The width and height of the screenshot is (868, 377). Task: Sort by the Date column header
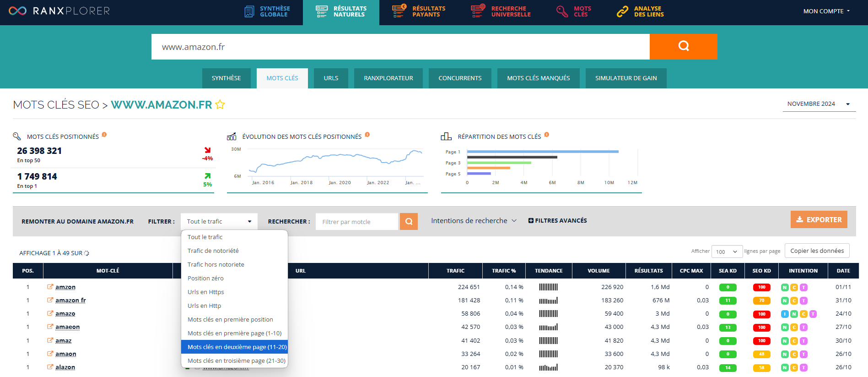[x=843, y=271]
